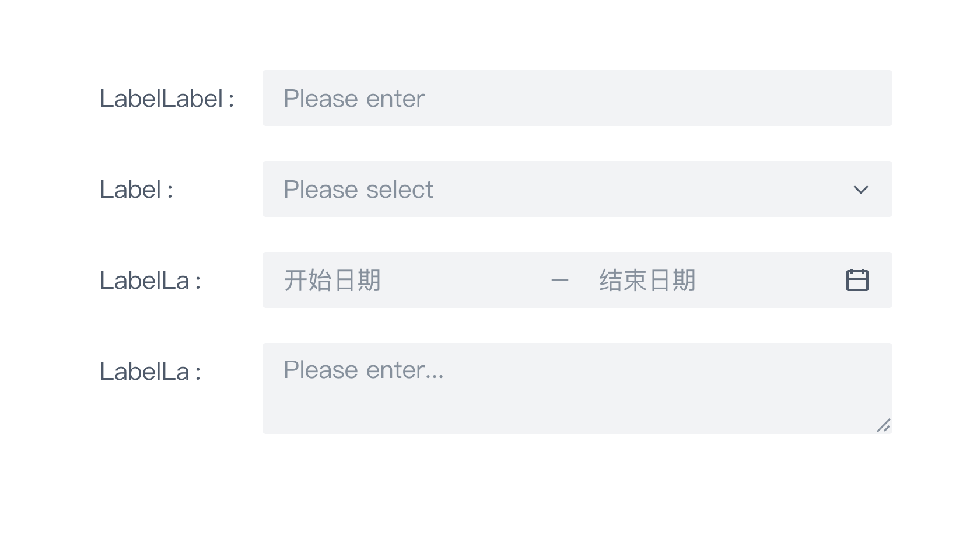Click the chevron to expand select options
The image size is (980, 539).
860,189
